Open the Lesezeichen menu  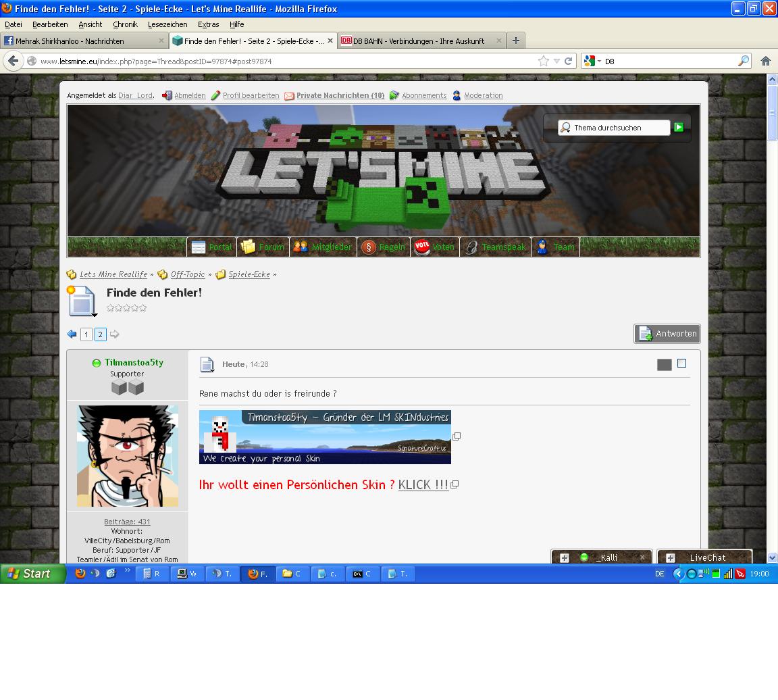(167, 24)
